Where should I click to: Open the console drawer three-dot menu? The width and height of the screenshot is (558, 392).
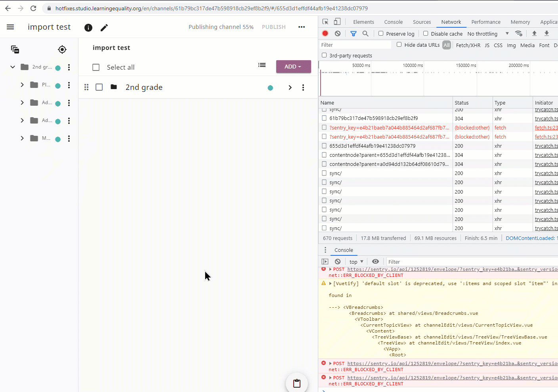325,250
